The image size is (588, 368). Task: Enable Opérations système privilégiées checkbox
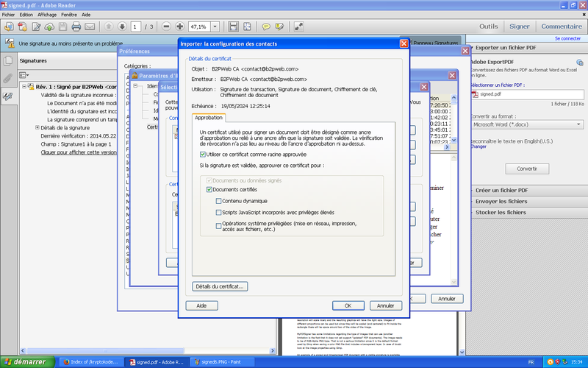(218, 226)
